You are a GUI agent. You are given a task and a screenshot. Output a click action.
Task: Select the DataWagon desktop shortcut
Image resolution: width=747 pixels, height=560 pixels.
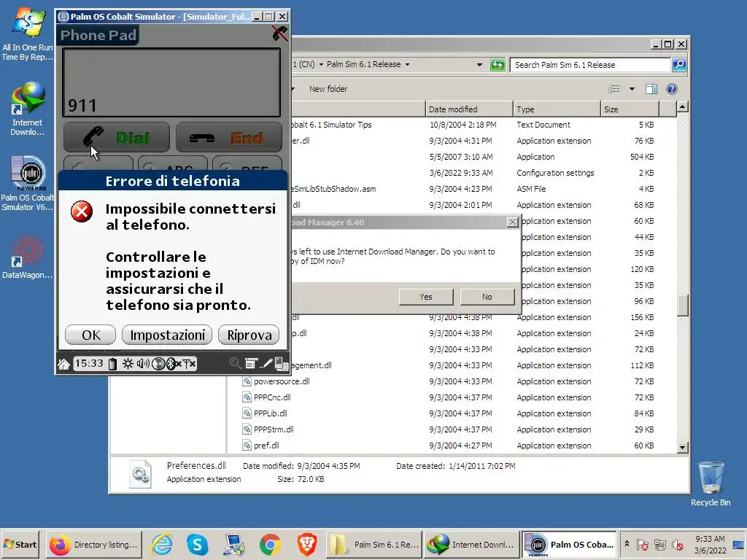point(27,256)
